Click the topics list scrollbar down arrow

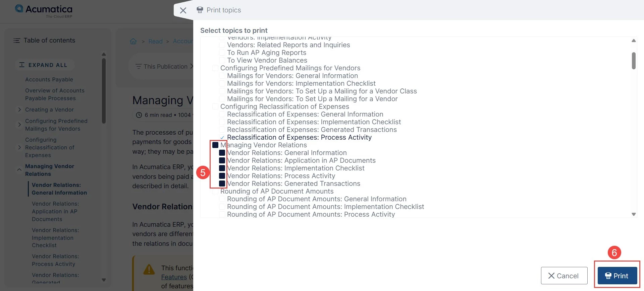[x=634, y=214]
